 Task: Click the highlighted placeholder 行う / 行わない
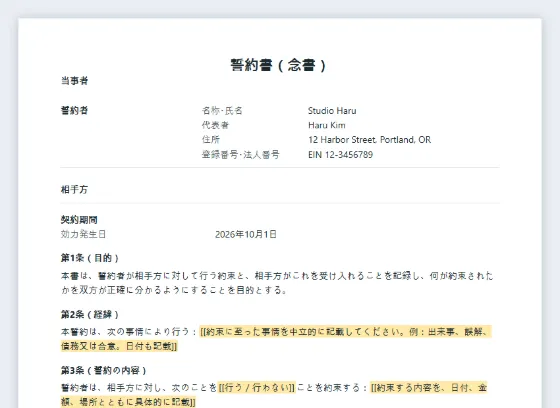click(257, 388)
